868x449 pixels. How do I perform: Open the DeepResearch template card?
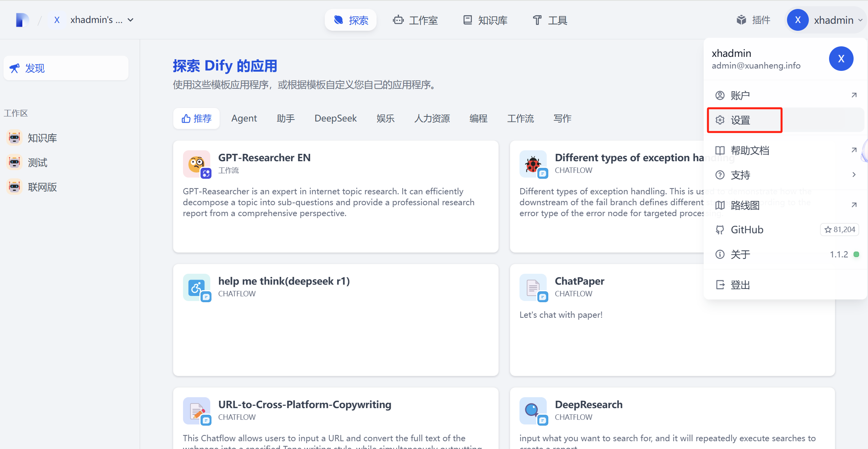[673, 418]
